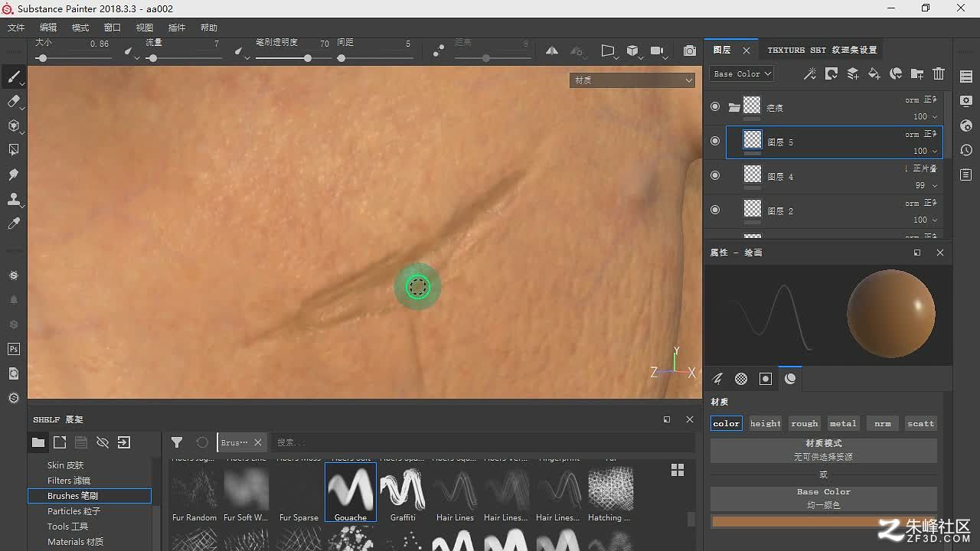
Task: Toggle the nrm channel button
Action: [883, 423]
